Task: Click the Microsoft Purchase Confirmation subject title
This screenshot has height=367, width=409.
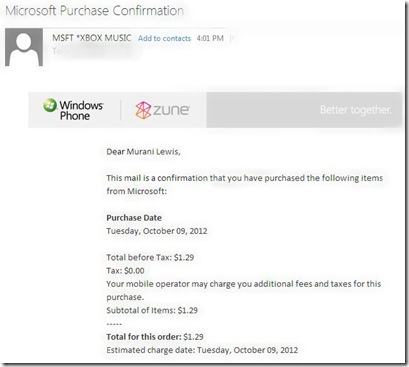Action: [95, 11]
